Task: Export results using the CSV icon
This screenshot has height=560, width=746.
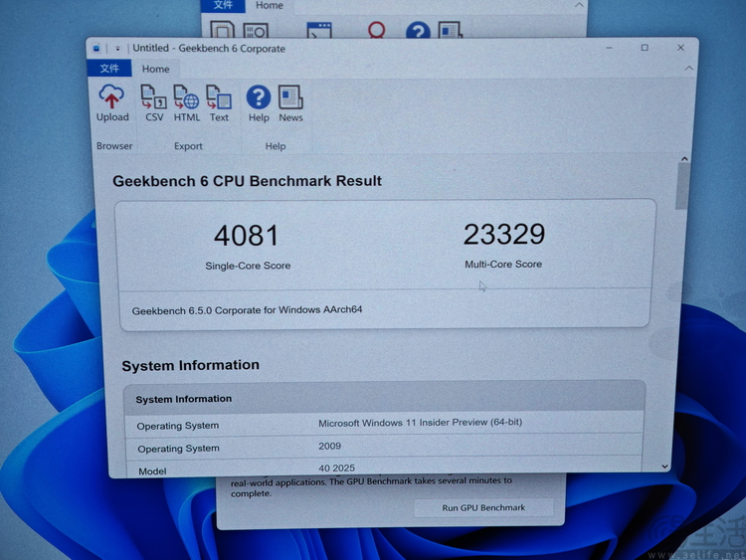Action: (x=154, y=97)
